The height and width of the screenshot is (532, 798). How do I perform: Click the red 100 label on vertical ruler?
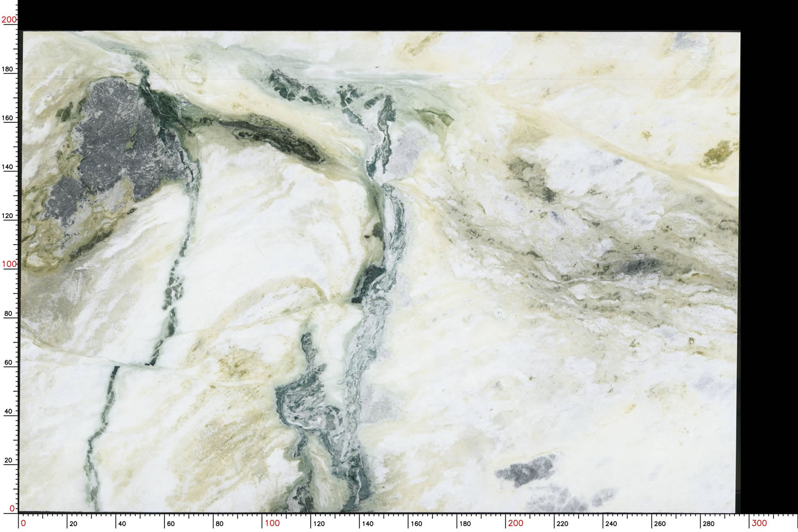coord(9,264)
